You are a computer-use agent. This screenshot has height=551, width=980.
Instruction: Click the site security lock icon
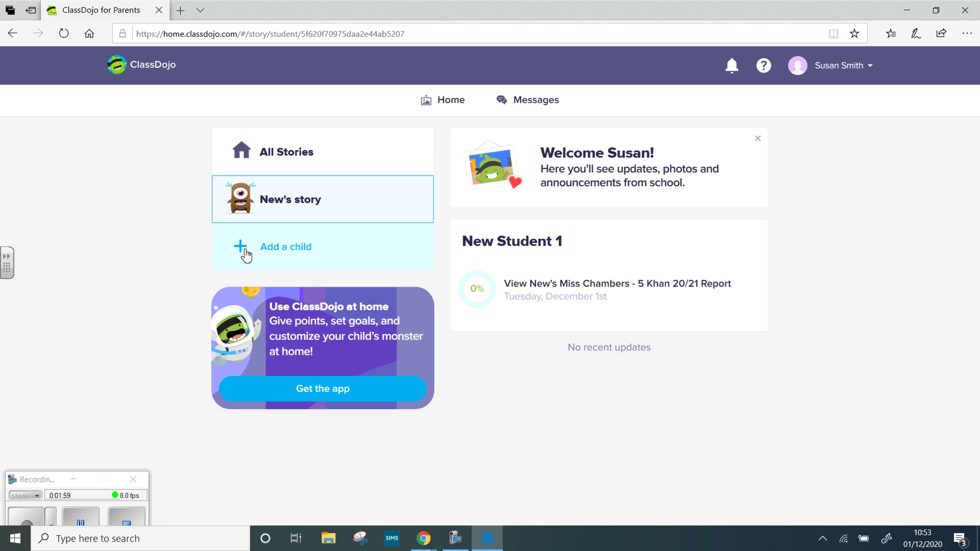coord(122,33)
